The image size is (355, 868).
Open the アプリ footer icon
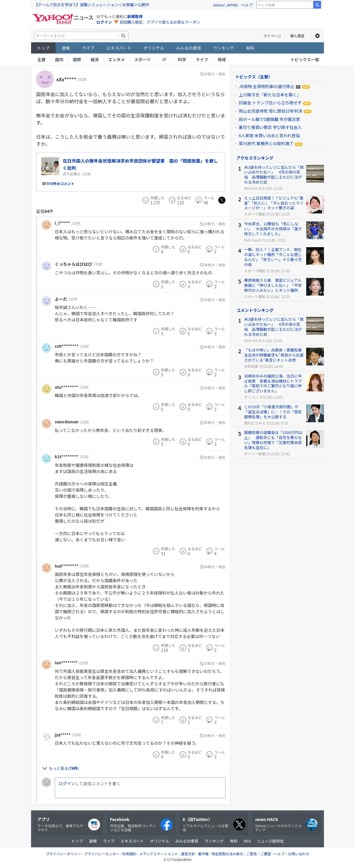coord(94,825)
